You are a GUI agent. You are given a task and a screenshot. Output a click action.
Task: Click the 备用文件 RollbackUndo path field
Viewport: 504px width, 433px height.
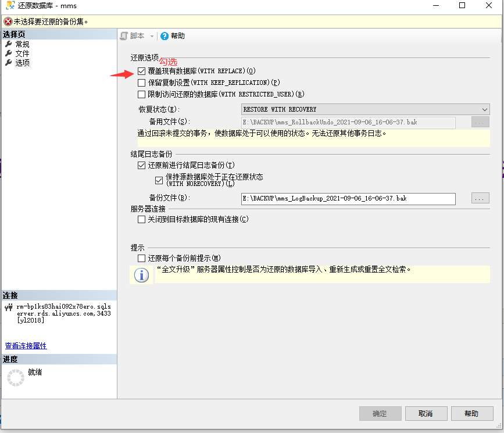pyautogui.click(x=348, y=123)
